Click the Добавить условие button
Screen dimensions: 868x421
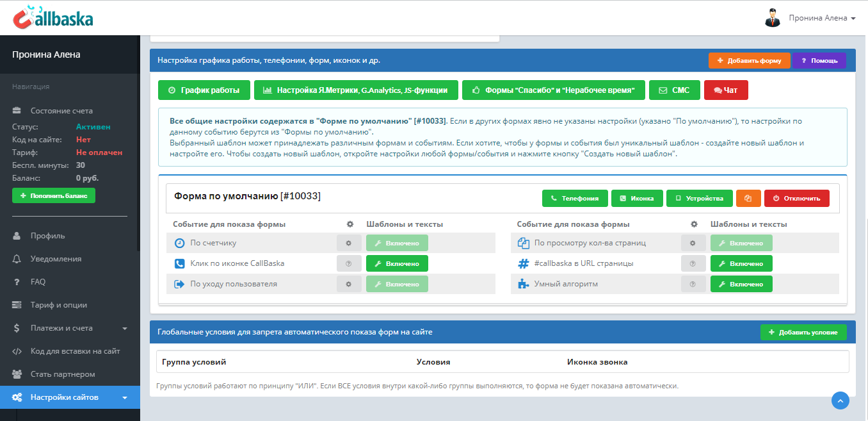click(803, 333)
